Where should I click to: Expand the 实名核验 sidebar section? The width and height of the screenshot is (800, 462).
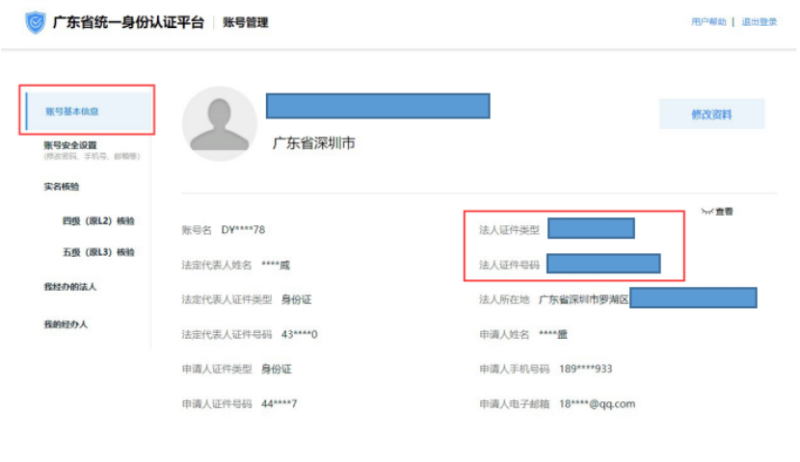62,186
